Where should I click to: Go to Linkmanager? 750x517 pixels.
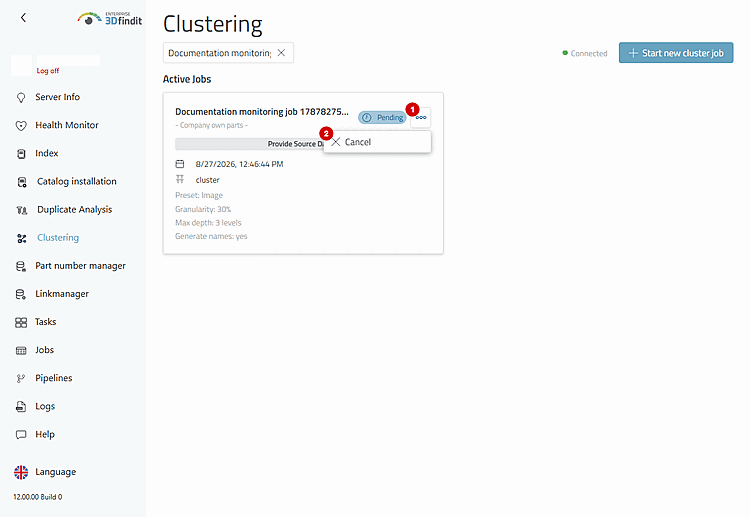click(x=62, y=294)
